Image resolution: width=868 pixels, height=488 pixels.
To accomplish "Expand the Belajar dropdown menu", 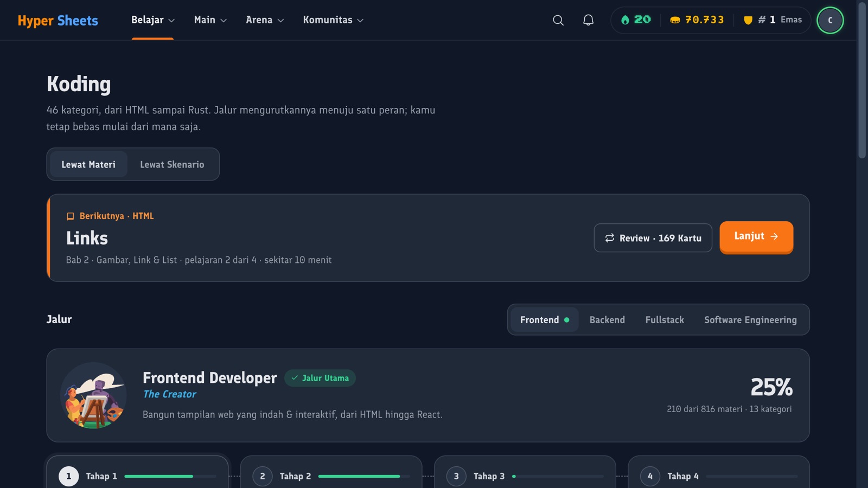I will [x=153, y=20].
